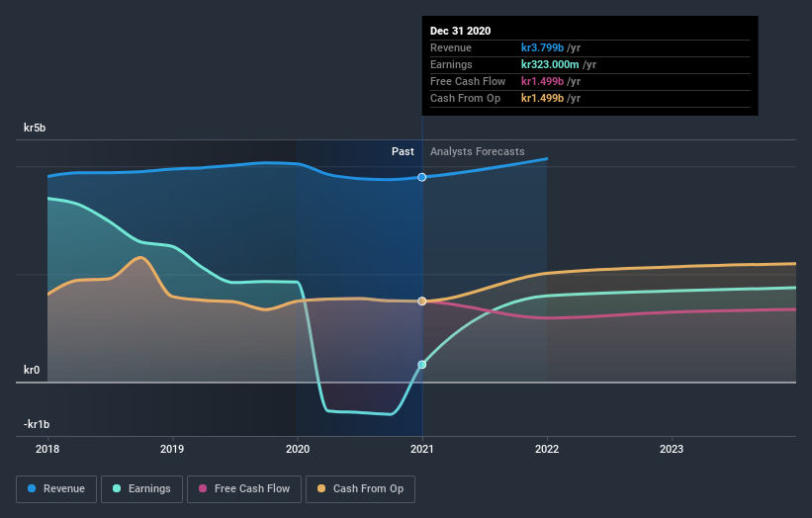The image size is (812, 518).
Task: Click the Free Cash Flow kr1.499b tooltip value
Action: click(x=542, y=81)
